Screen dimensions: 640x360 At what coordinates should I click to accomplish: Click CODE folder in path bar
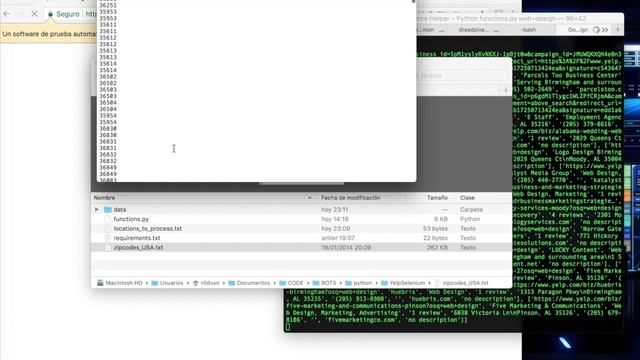(x=291, y=283)
